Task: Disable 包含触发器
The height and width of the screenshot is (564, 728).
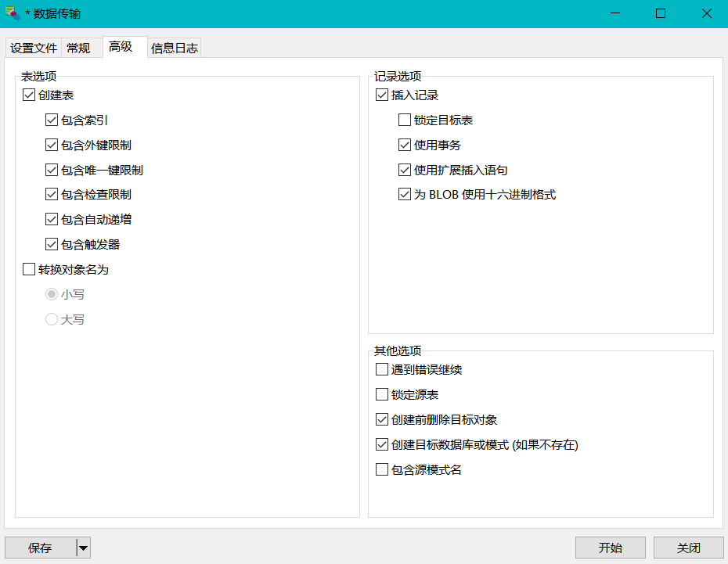Action: tap(52, 244)
